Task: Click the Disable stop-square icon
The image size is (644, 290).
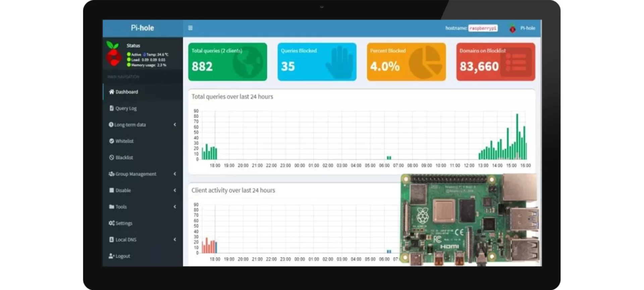Action: pos(111,190)
